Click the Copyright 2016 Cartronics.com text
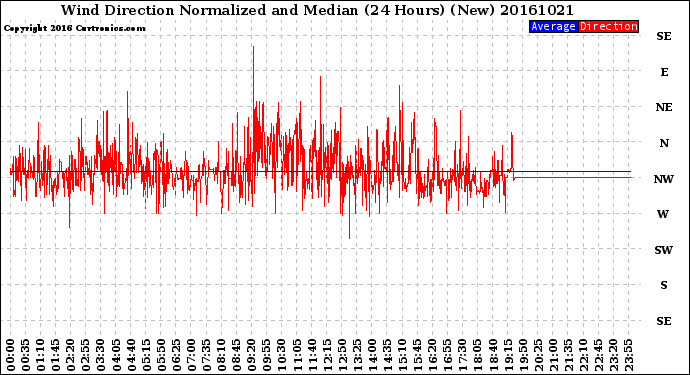 74,28
